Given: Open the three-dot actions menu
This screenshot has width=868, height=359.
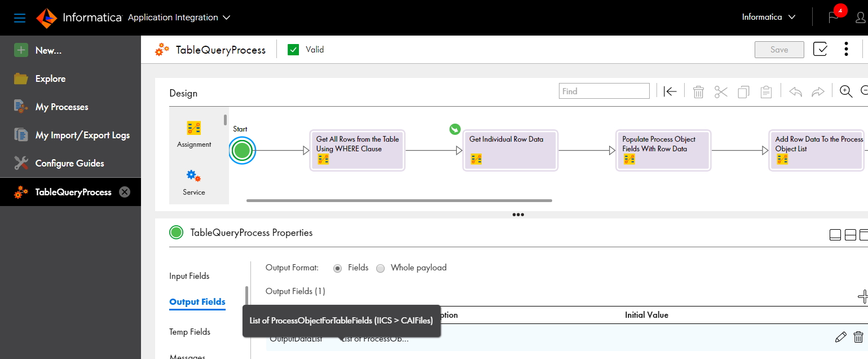Looking at the screenshot, I should [846, 49].
